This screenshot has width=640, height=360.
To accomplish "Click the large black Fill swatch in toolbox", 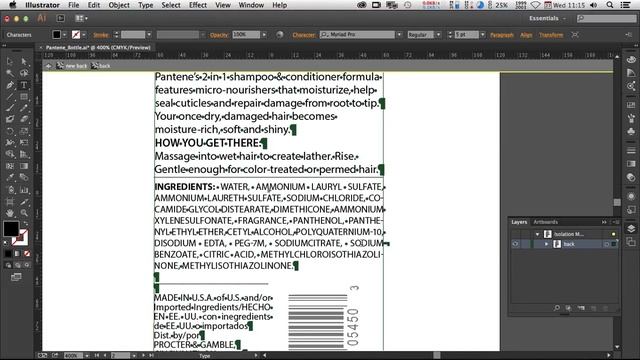I will 10,228.
